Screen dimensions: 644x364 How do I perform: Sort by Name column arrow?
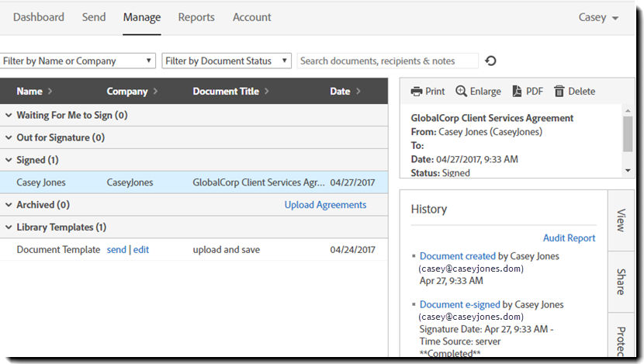click(50, 92)
